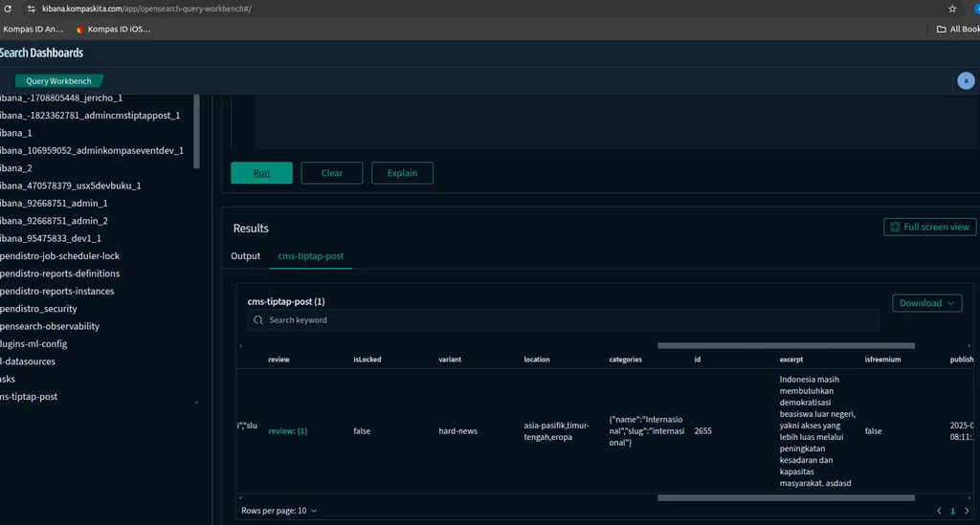
Task: Select the plugins-ml-config index
Action: click(x=33, y=343)
